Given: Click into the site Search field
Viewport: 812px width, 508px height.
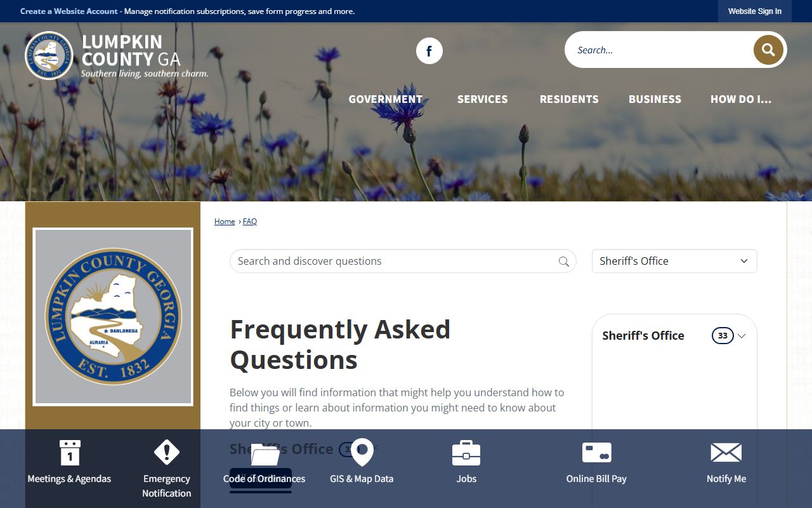Looking at the screenshot, I should 660,50.
